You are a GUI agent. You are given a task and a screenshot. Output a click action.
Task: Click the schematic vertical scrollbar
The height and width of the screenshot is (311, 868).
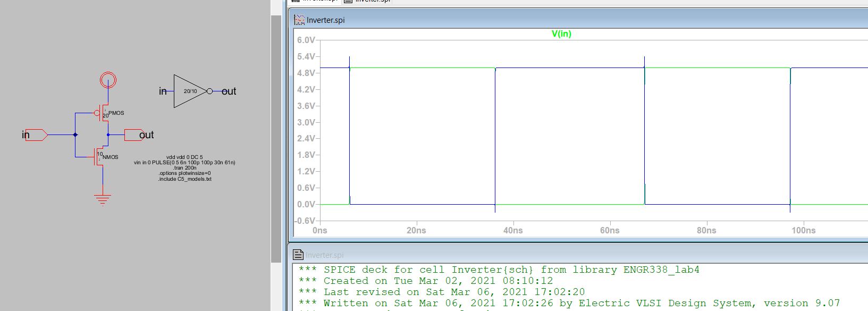pos(276,138)
